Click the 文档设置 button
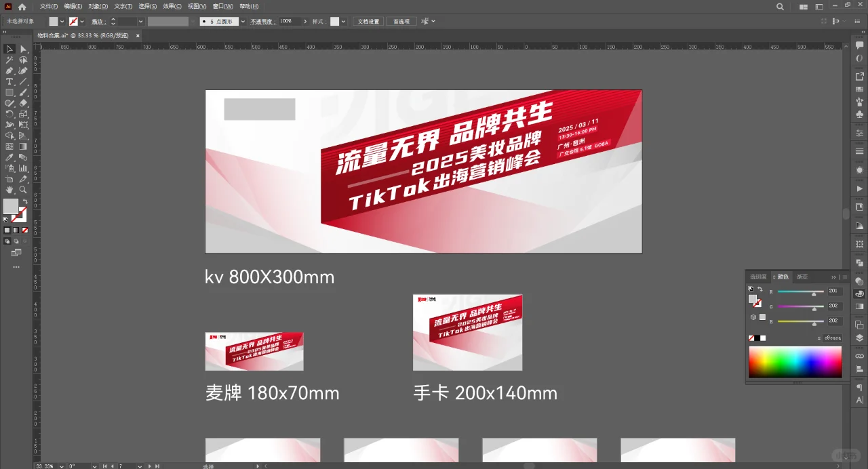This screenshot has width=868, height=469. pyautogui.click(x=368, y=21)
